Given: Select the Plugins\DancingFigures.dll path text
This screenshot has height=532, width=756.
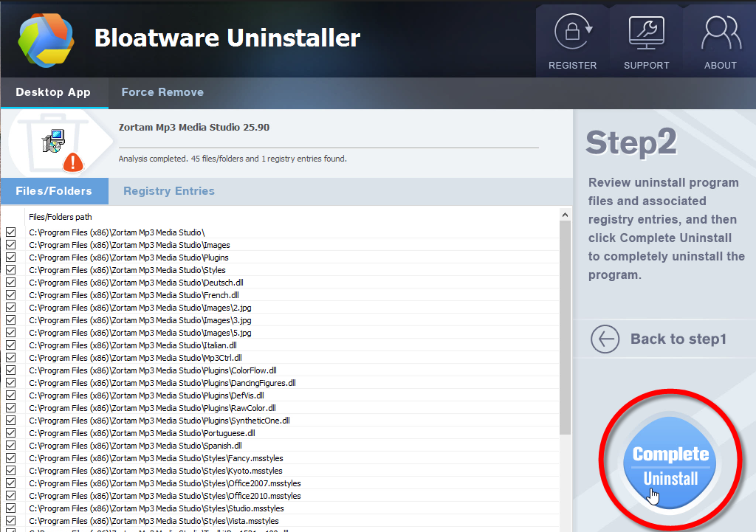Looking at the screenshot, I should pos(162,383).
